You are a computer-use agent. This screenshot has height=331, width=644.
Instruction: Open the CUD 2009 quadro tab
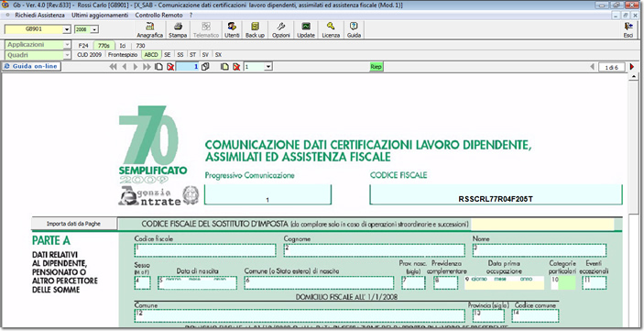(x=89, y=55)
